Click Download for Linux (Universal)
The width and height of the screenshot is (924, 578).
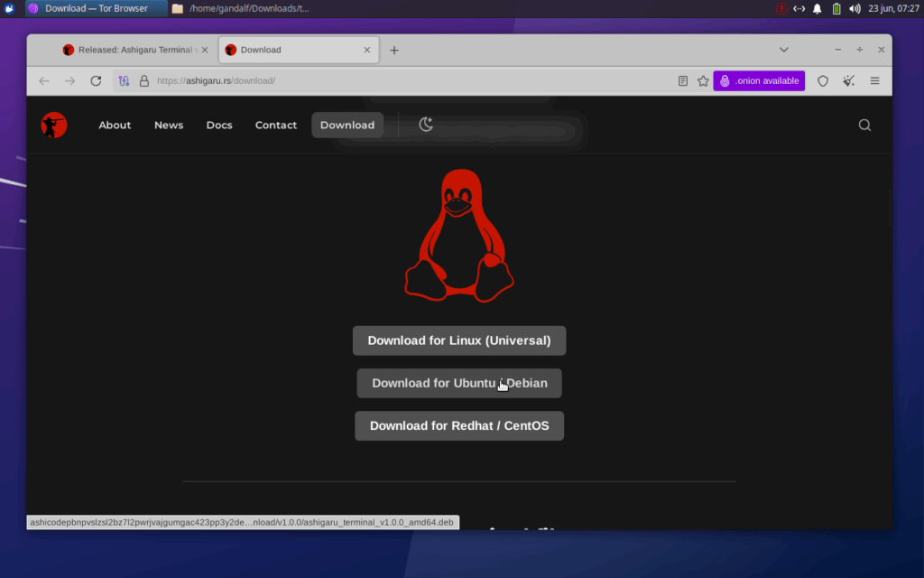tap(459, 340)
